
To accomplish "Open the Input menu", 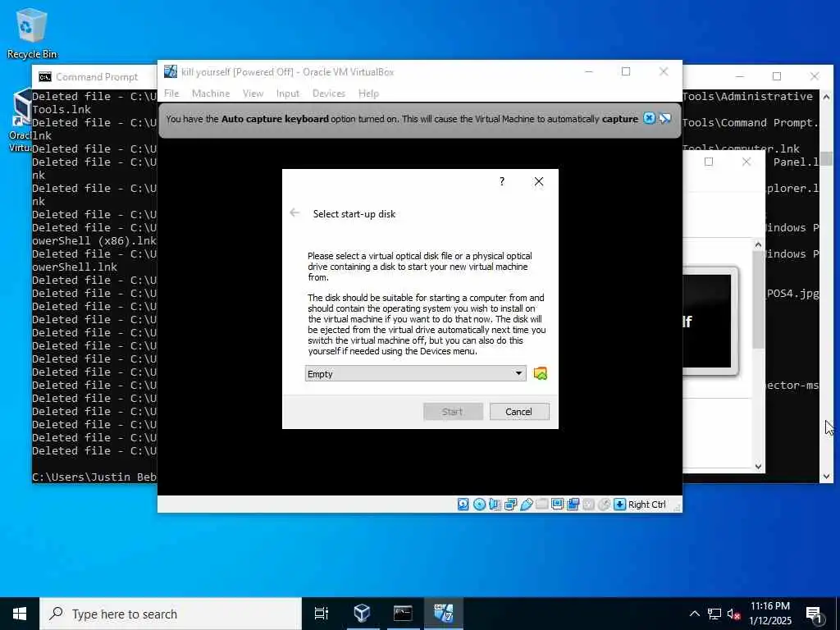I will [288, 94].
